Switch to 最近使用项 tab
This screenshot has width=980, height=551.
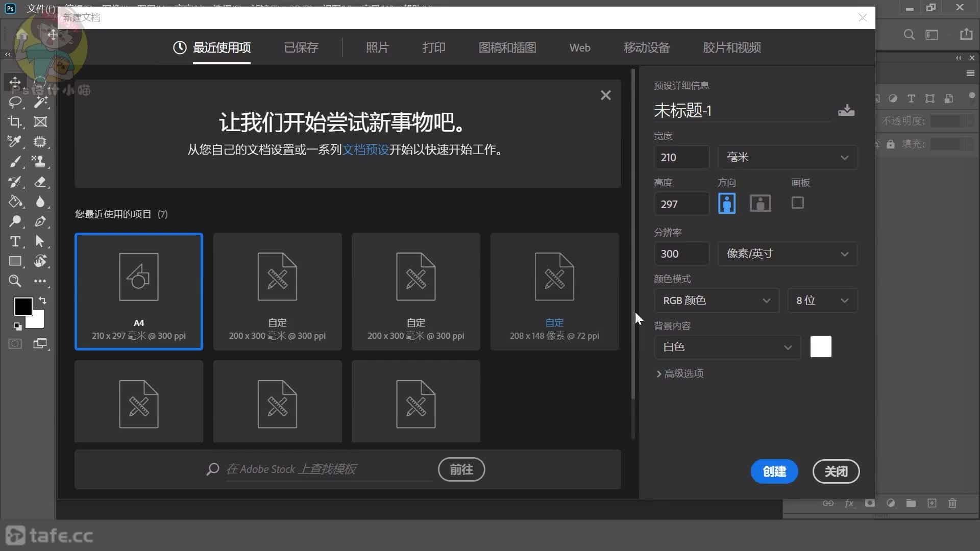click(x=212, y=47)
